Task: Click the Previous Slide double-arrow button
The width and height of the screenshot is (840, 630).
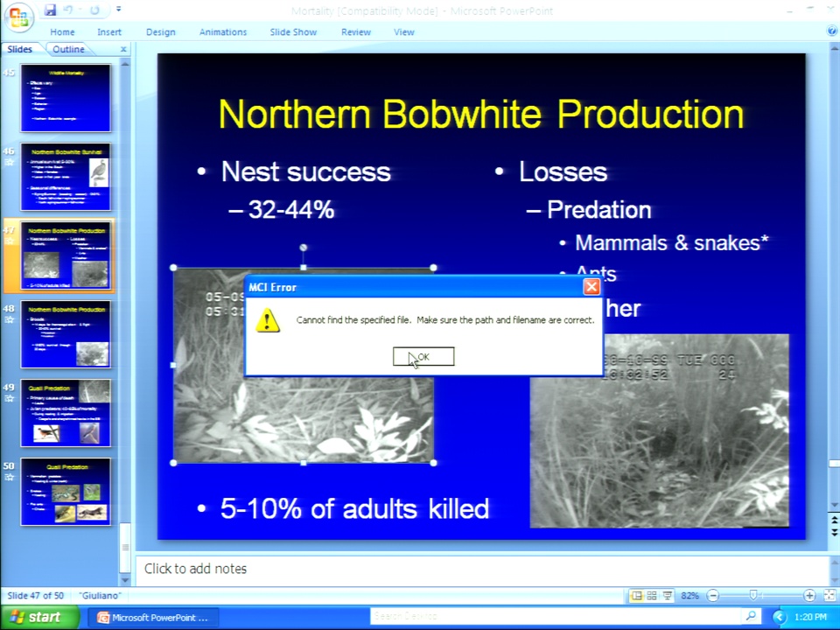Action: (834, 520)
